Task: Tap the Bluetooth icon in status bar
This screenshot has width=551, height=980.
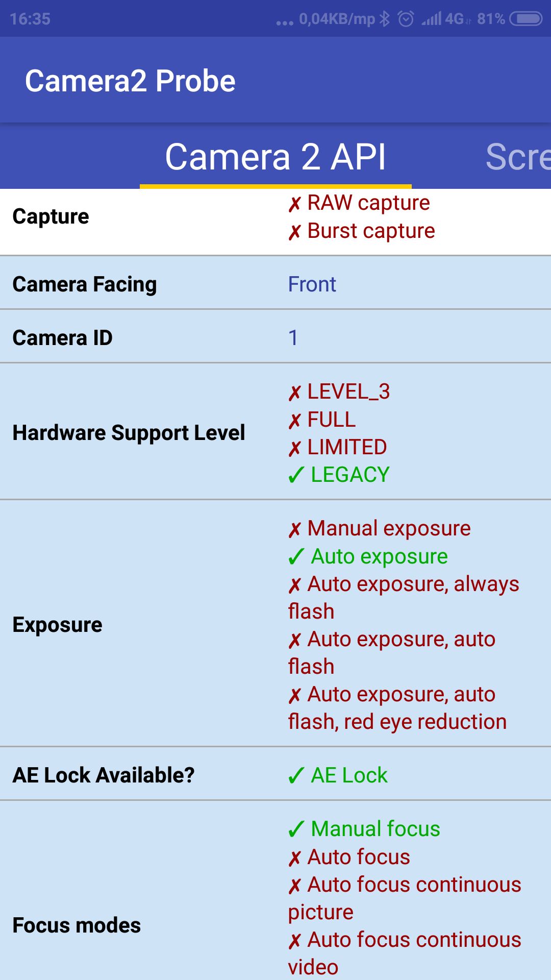Action: point(385,19)
